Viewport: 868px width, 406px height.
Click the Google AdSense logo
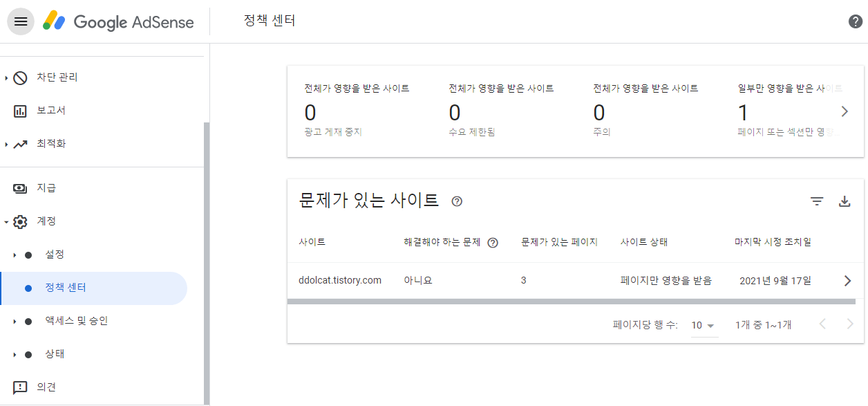(x=118, y=21)
